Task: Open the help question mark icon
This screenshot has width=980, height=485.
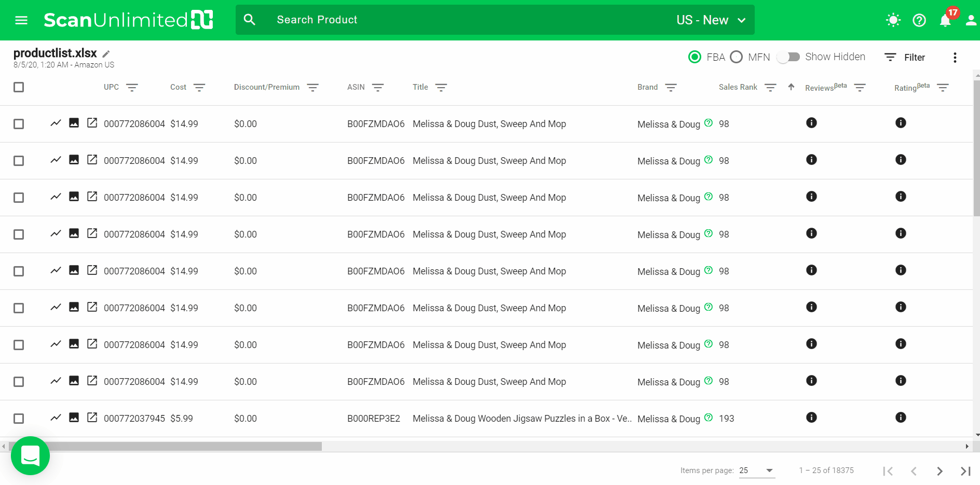Action: (x=919, y=20)
